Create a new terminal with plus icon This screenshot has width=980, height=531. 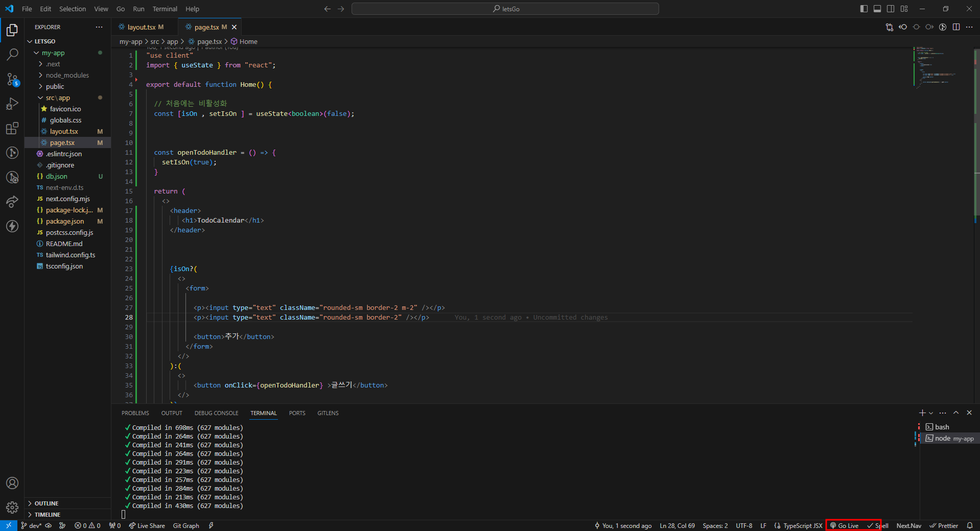pyautogui.click(x=922, y=413)
